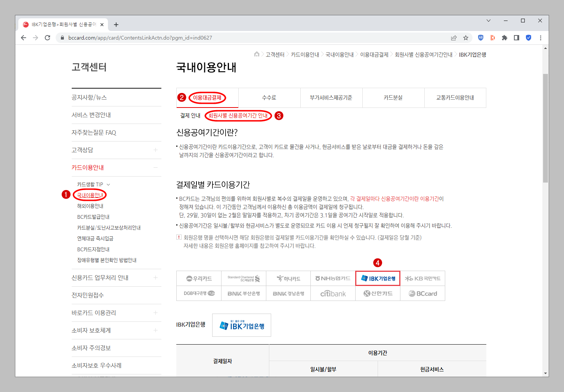Screen dimensions: 564x392
Task: Select the BCcard logo
Action: [422, 293]
